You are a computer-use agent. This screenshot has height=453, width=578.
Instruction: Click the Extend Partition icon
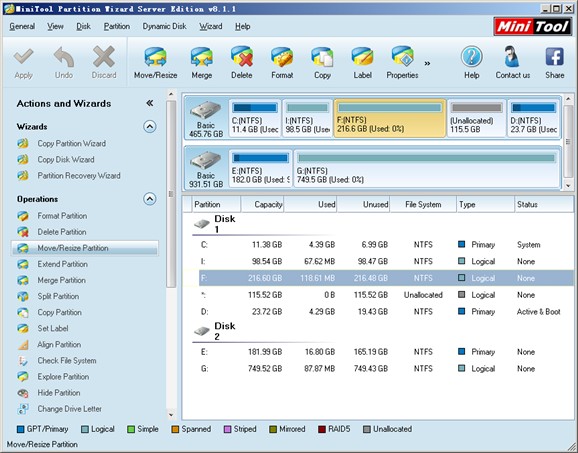coord(23,264)
